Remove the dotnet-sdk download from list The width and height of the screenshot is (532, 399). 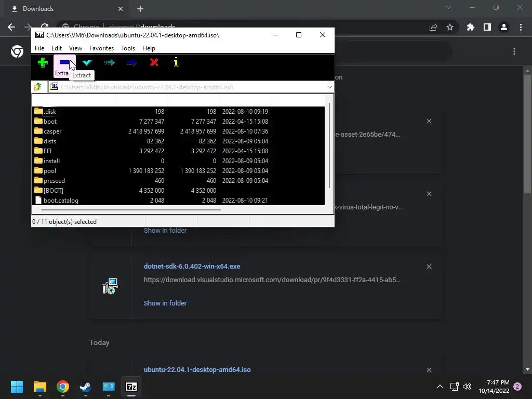(429, 267)
